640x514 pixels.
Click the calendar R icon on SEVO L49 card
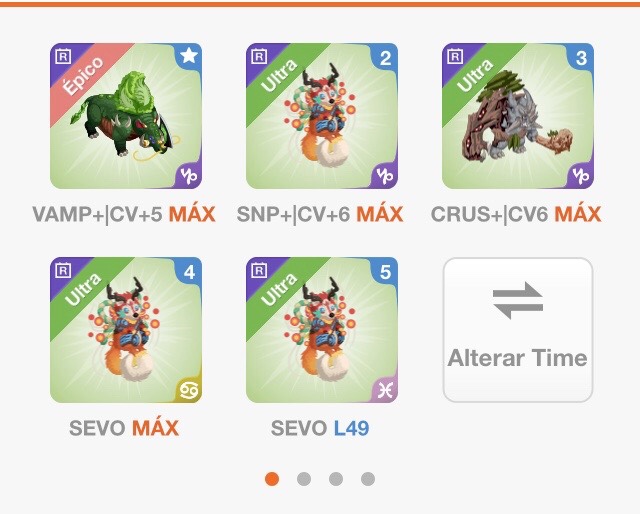(259, 270)
